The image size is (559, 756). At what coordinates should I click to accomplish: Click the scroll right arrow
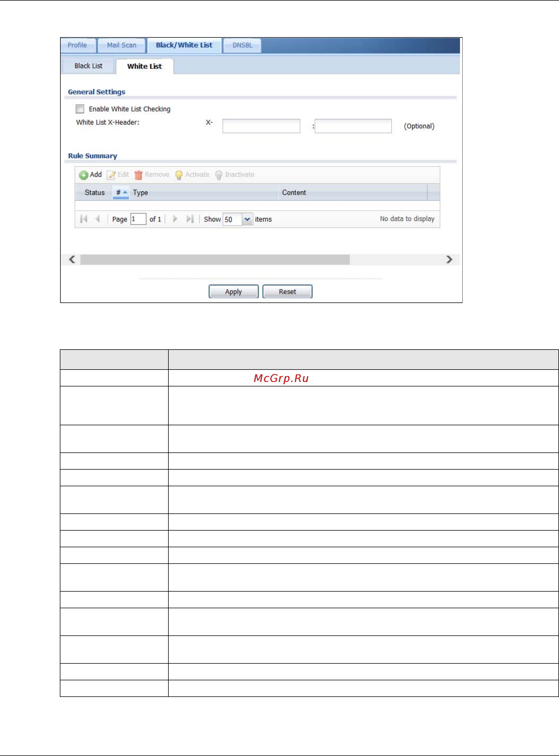point(449,260)
